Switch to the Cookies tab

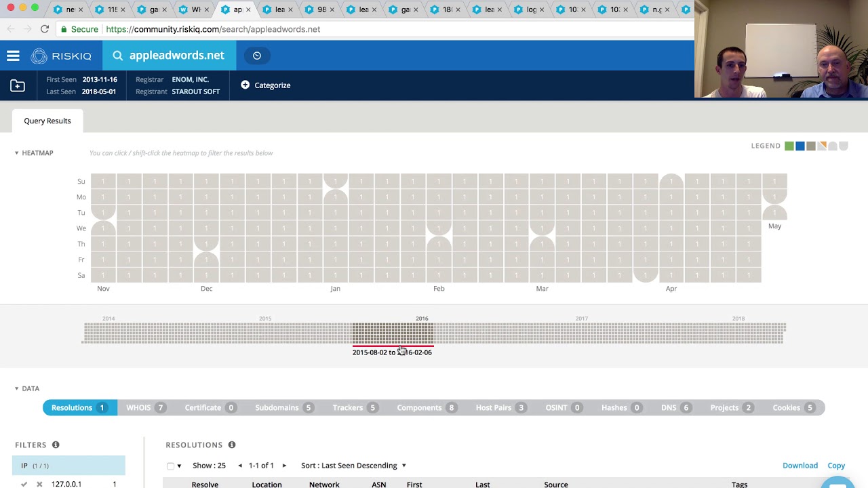point(793,407)
